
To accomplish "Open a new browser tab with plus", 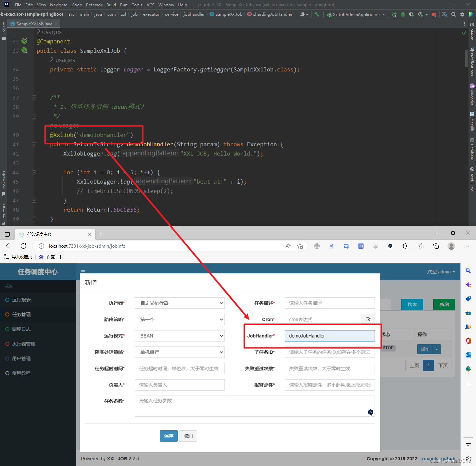I will tap(101, 234).
